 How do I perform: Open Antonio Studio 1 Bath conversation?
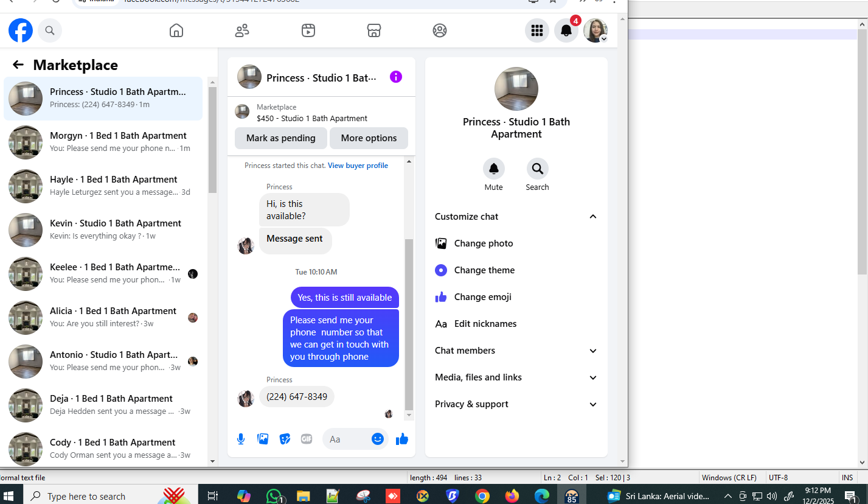pyautogui.click(x=103, y=362)
